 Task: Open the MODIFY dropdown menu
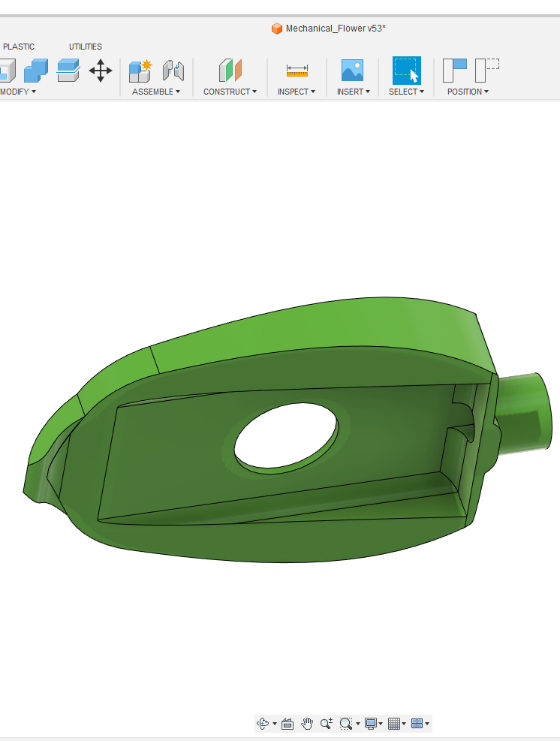pos(18,92)
